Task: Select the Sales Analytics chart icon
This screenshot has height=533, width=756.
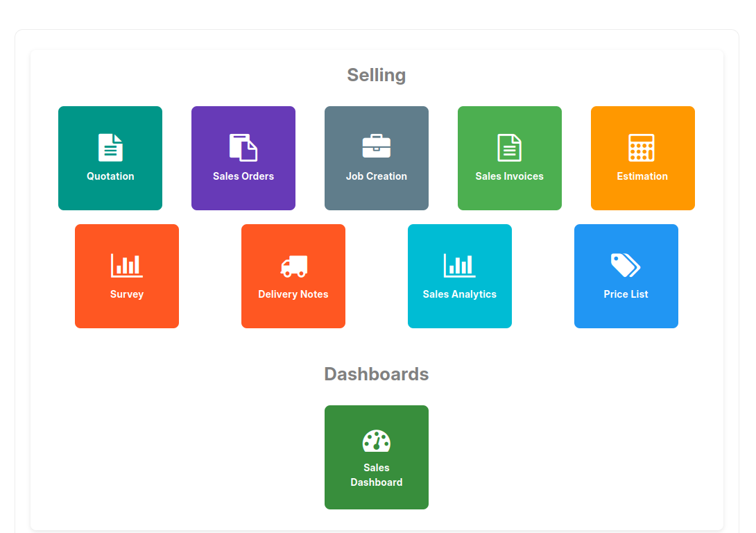Action: click(x=459, y=264)
